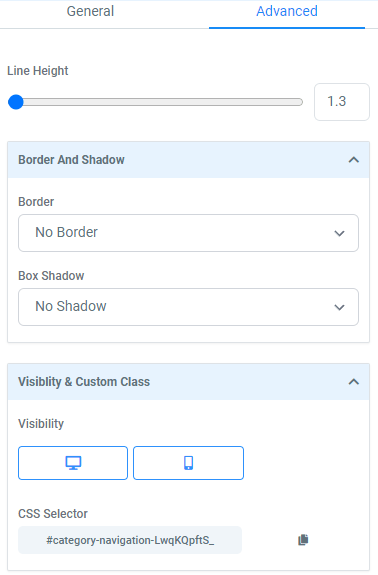Focus the Line Height value field 1.3
This screenshot has width=378, height=575.
click(342, 102)
